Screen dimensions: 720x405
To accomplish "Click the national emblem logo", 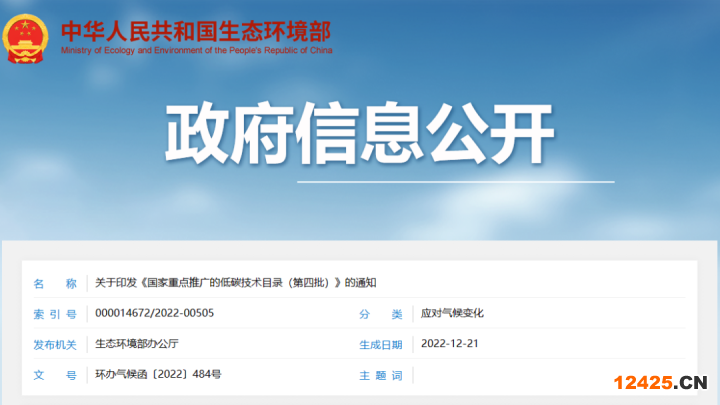I will (25, 39).
